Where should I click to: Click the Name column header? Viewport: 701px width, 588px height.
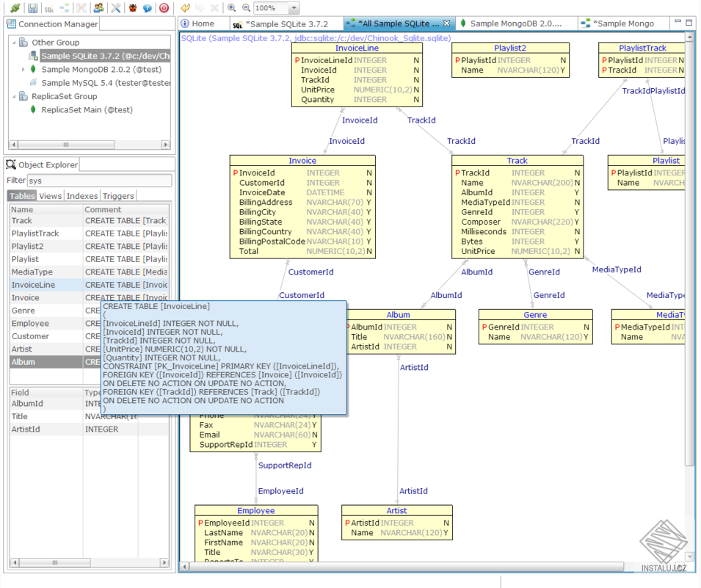pos(46,209)
